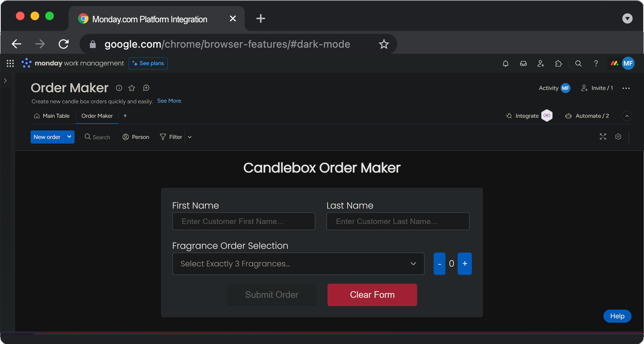The image size is (644, 344).
Task: Open search everything magnifier icon
Action: [x=578, y=64]
